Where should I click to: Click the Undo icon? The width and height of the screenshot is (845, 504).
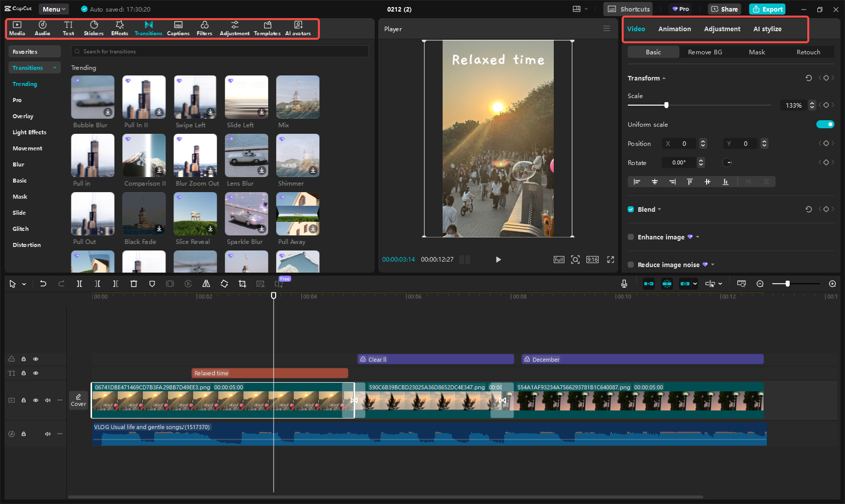[43, 283]
